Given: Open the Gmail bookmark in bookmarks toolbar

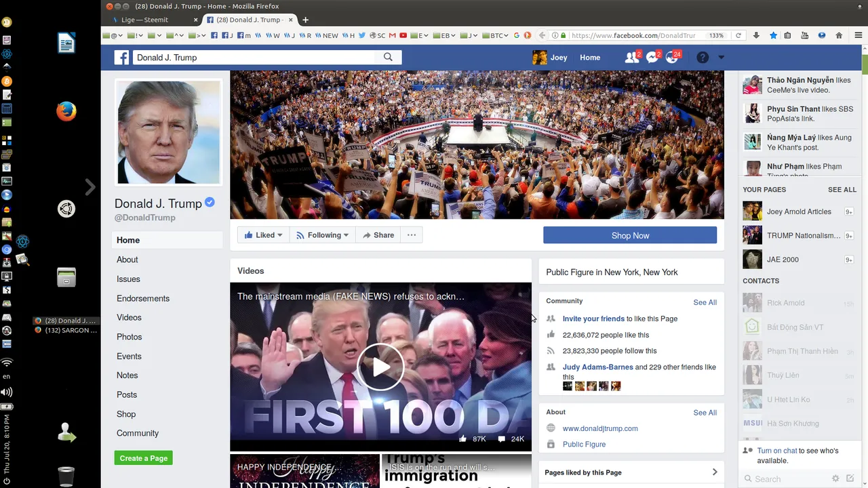Looking at the screenshot, I should point(393,35).
